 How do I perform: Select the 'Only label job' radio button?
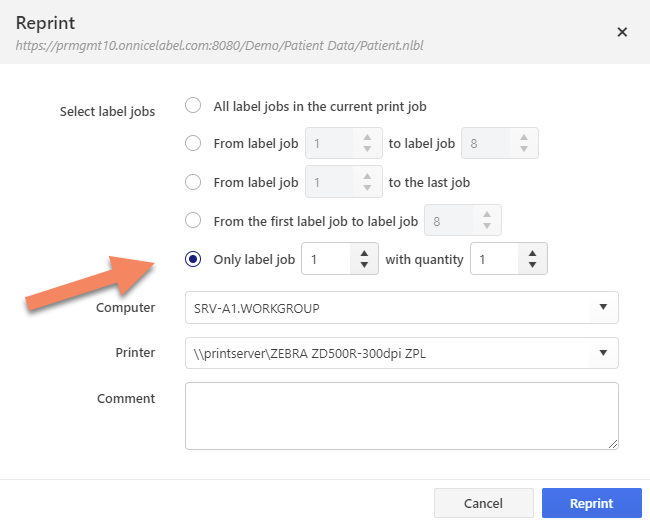[193, 259]
